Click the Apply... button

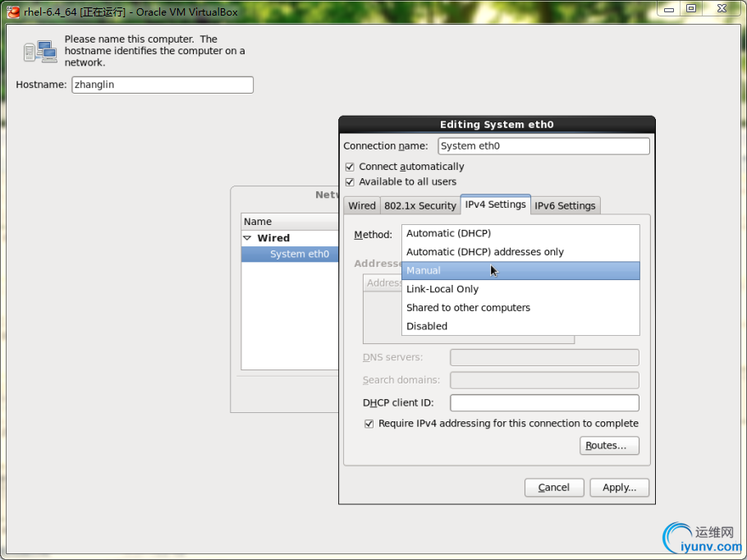pyautogui.click(x=619, y=488)
